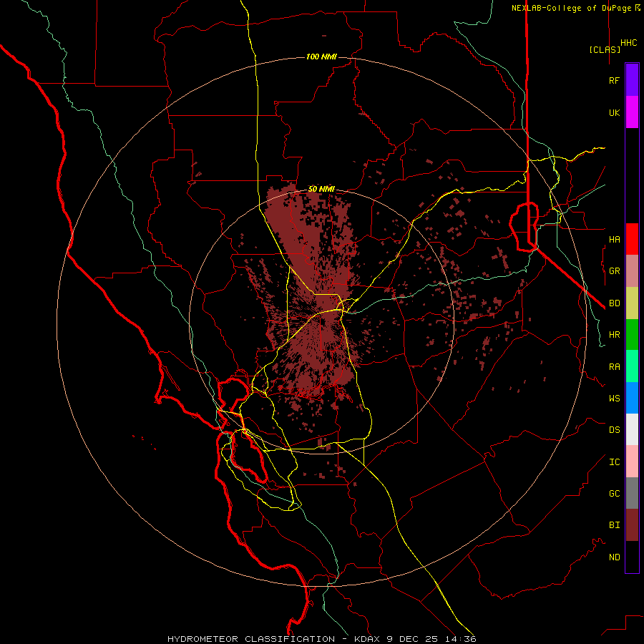Click the "HR" legend label

614,335
